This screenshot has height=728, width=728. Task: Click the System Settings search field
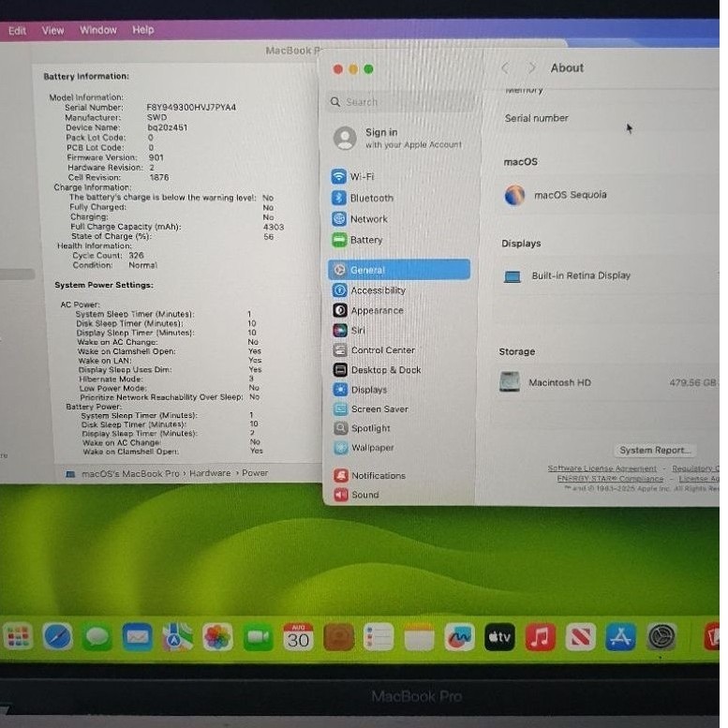400,102
